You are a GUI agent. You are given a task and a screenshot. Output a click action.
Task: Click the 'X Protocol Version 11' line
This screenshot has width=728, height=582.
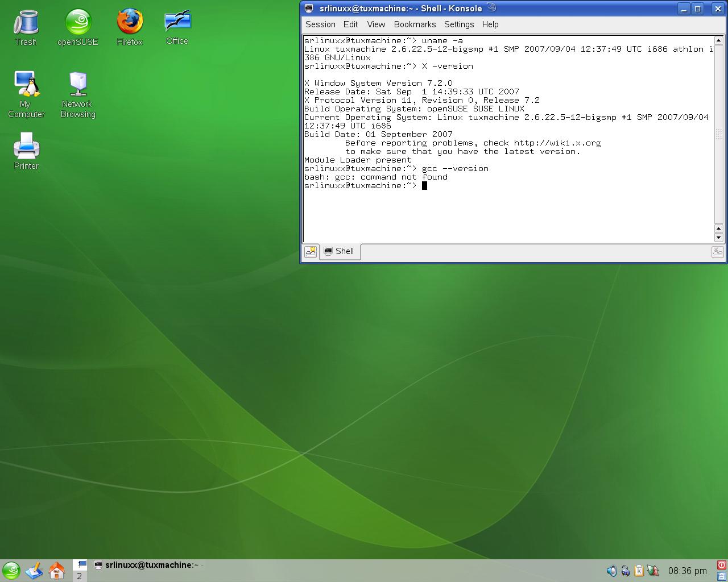click(x=422, y=100)
